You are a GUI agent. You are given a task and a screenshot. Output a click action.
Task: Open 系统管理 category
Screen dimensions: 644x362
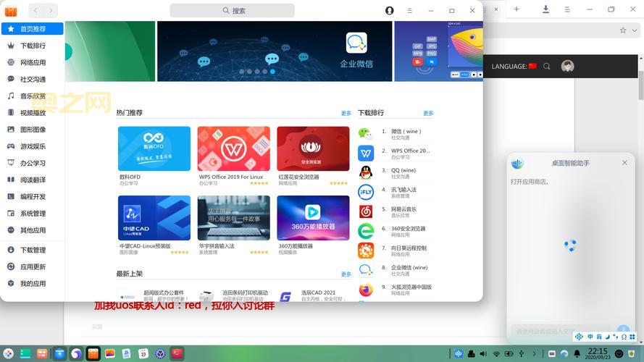(33, 214)
